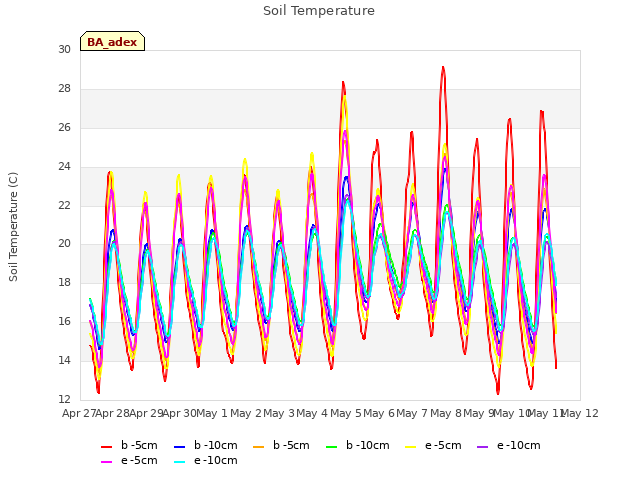Viewport: 640px width, 480px height.
Task: Click the y-axis tick label 22
Action: [64, 205]
